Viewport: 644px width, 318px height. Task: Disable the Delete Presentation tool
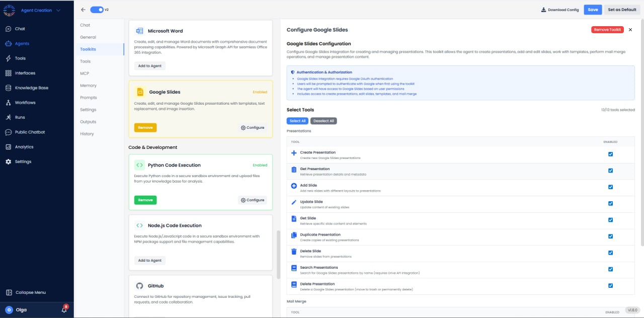tap(610, 285)
